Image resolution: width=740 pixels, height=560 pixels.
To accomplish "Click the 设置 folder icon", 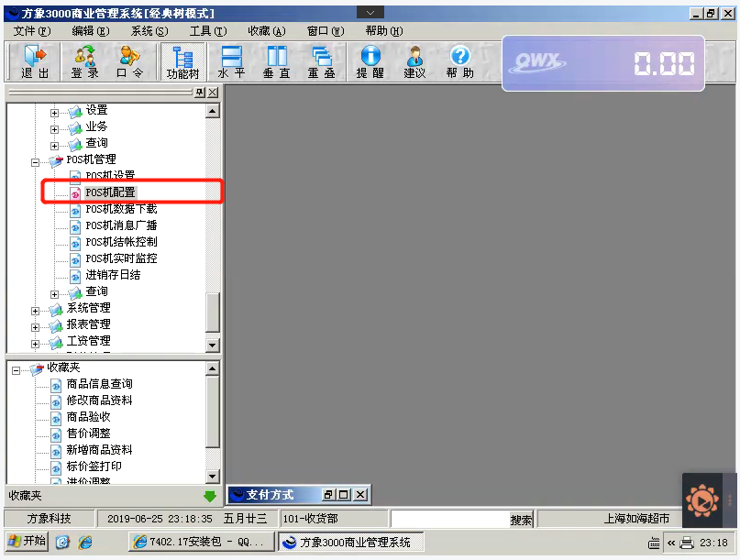I will point(75,111).
